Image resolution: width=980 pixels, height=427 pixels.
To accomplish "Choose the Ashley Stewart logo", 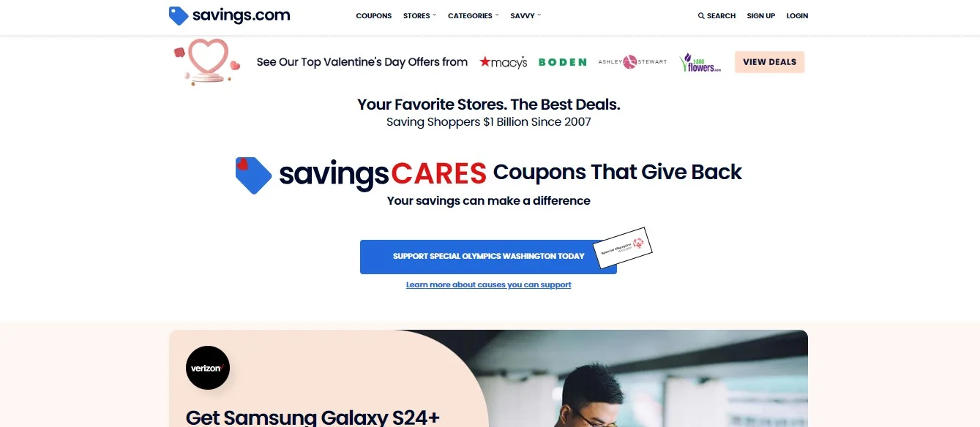I will [632, 62].
